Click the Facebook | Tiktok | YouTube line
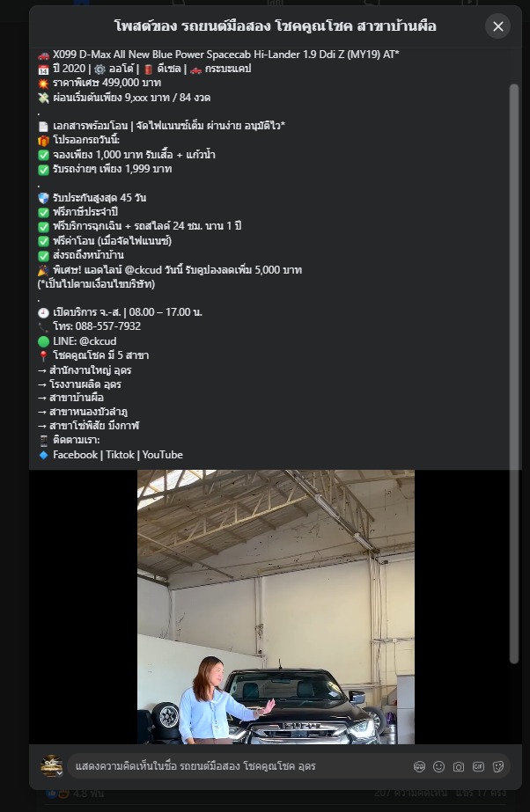530x812 pixels. [118, 455]
